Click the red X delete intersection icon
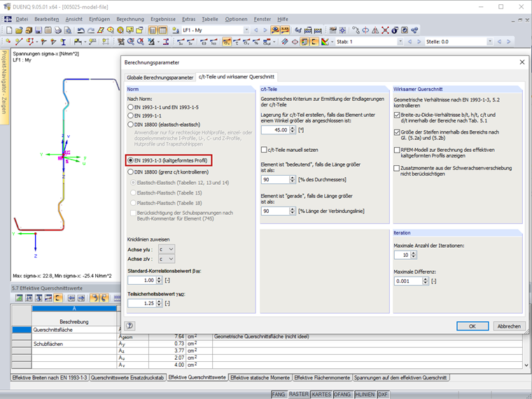 (385, 30)
